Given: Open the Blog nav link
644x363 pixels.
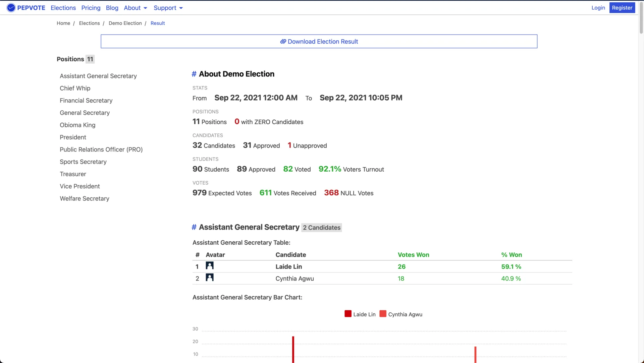Looking at the screenshot, I should point(112,8).
